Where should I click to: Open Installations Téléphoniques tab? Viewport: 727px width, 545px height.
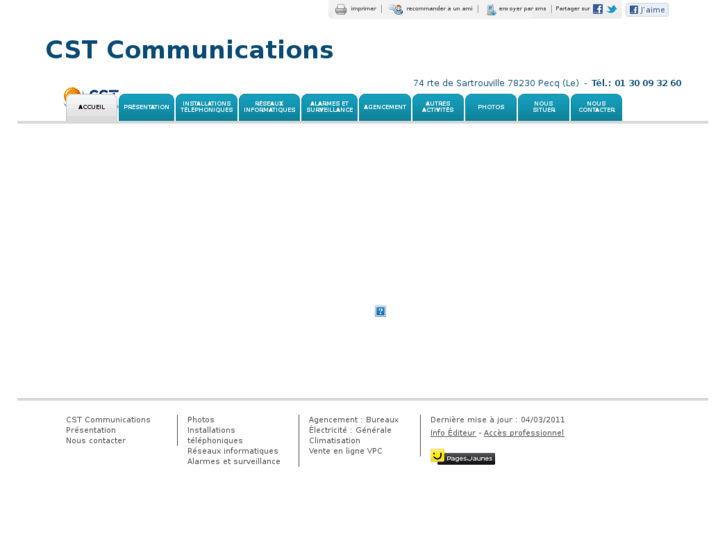coord(207,108)
